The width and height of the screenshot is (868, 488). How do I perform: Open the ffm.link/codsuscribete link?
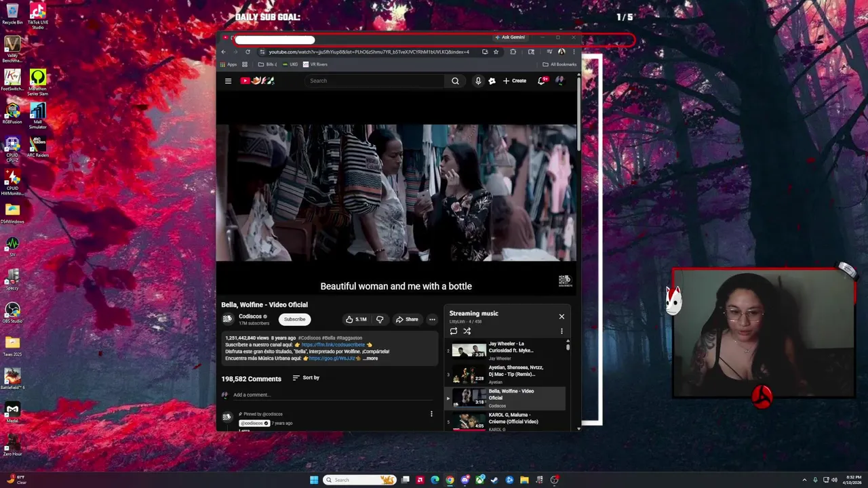point(333,345)
